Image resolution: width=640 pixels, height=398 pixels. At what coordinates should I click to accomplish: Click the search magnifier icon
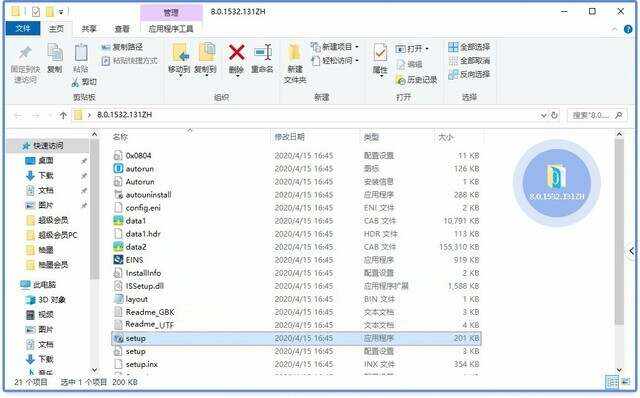pyautogui.click(x=619, y=116)
